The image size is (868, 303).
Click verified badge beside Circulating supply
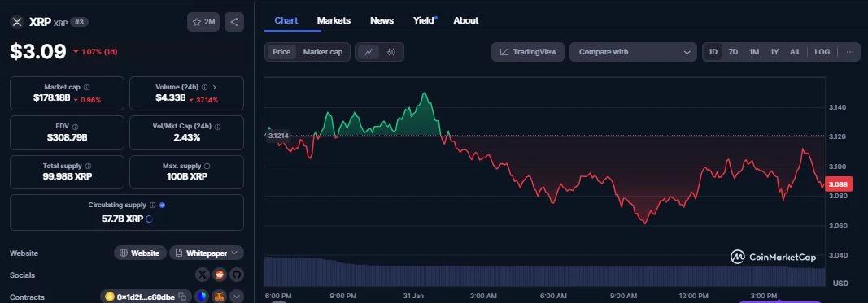(x=162, y=206)
